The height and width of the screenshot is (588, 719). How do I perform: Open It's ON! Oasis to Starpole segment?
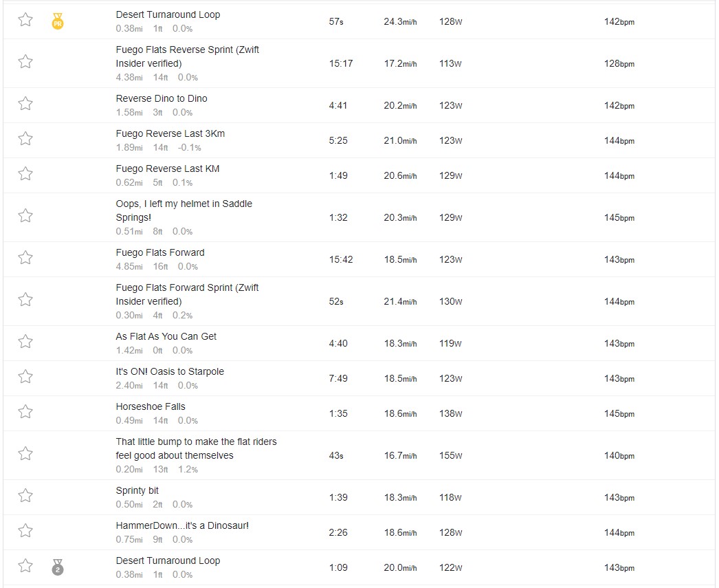click(170, 371)
